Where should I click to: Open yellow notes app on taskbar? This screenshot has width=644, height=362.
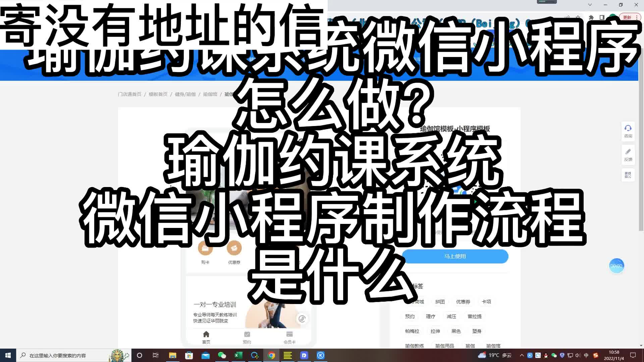pos(288,355)
